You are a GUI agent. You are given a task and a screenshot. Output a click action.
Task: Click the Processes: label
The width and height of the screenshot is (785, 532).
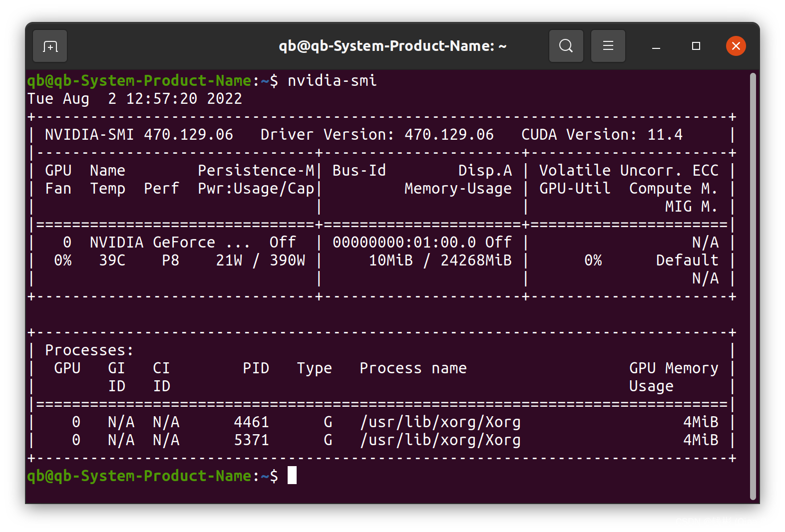coord(89,350)
